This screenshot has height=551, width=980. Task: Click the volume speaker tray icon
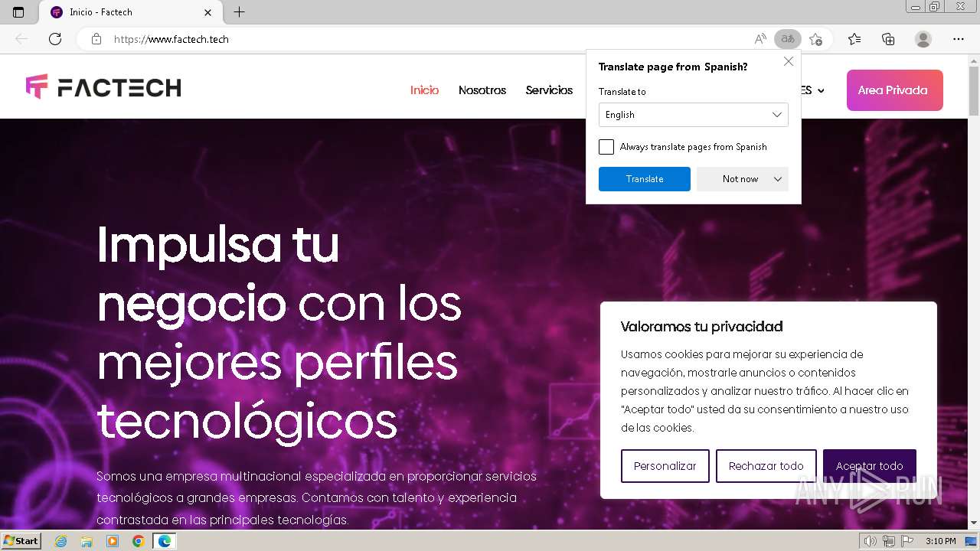[870, 541]
